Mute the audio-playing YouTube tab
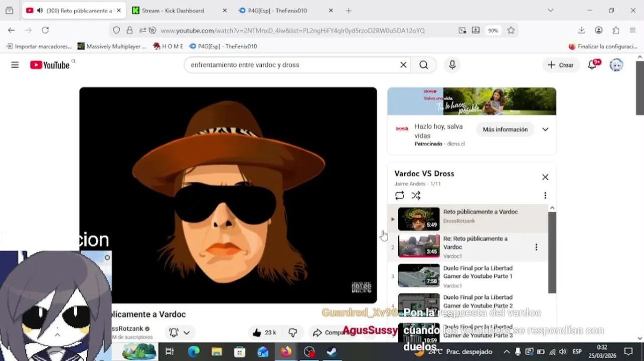 pyautogui.click(x=40, y=11)
